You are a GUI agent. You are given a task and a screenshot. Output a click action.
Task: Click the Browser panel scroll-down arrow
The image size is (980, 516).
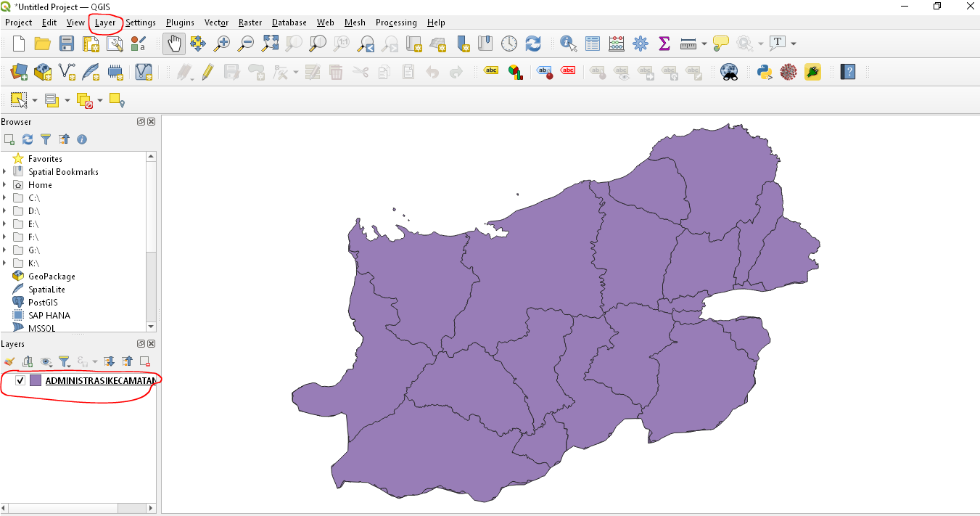click(151, 327)
